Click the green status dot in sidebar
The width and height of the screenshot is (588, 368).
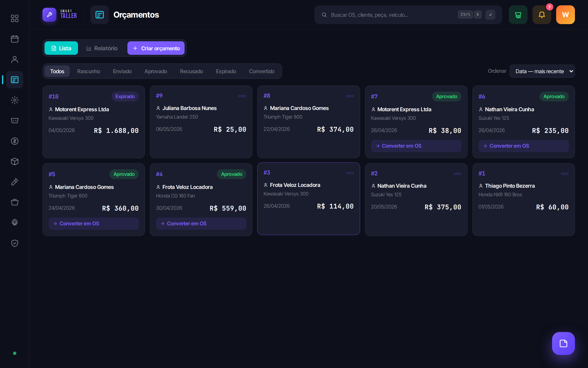pos(14,353)
